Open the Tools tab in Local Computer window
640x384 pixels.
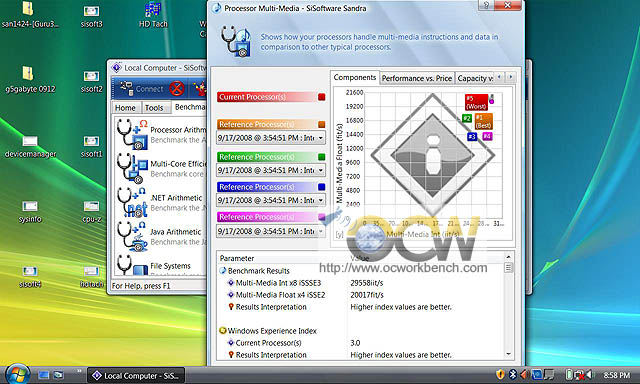pyautogui.click(x=154, y=108)
